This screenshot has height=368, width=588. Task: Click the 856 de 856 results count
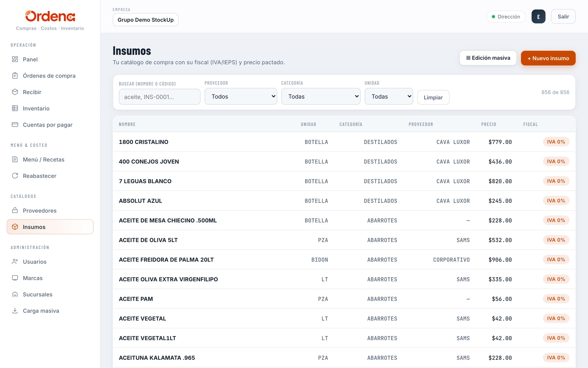point(555,92)
